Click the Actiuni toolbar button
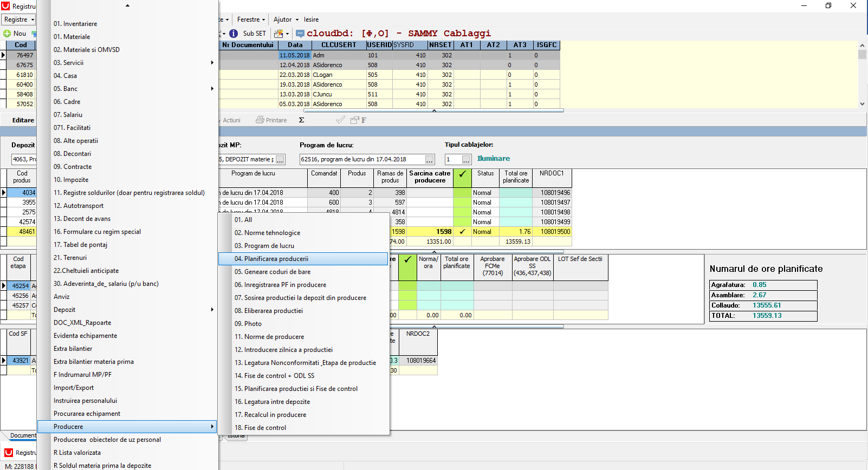Image resolution: width=868 pixels, height=470 pixels. click(x=231, y=120)
